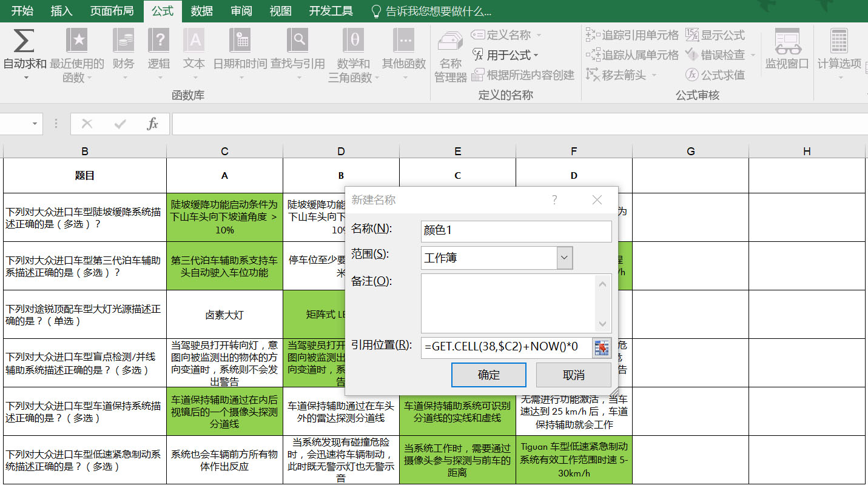The width and height of the screenshot is (868, 488).
Task: Switch to the Insert (插入) tab
Action: [x=61, y=11]
